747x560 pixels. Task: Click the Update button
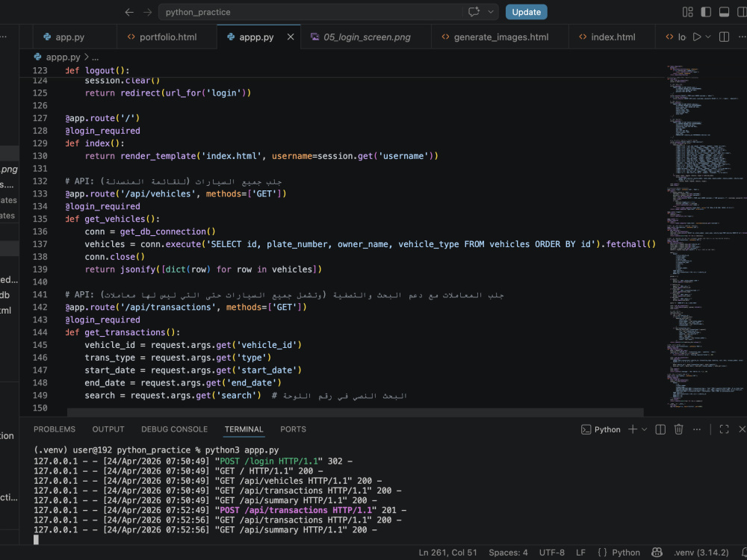[526, 12]
